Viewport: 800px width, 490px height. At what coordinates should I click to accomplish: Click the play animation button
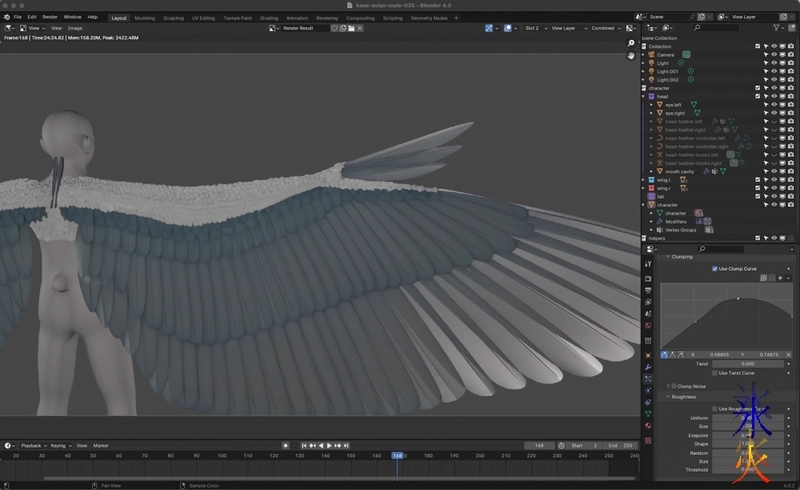(x=329, y=445)
